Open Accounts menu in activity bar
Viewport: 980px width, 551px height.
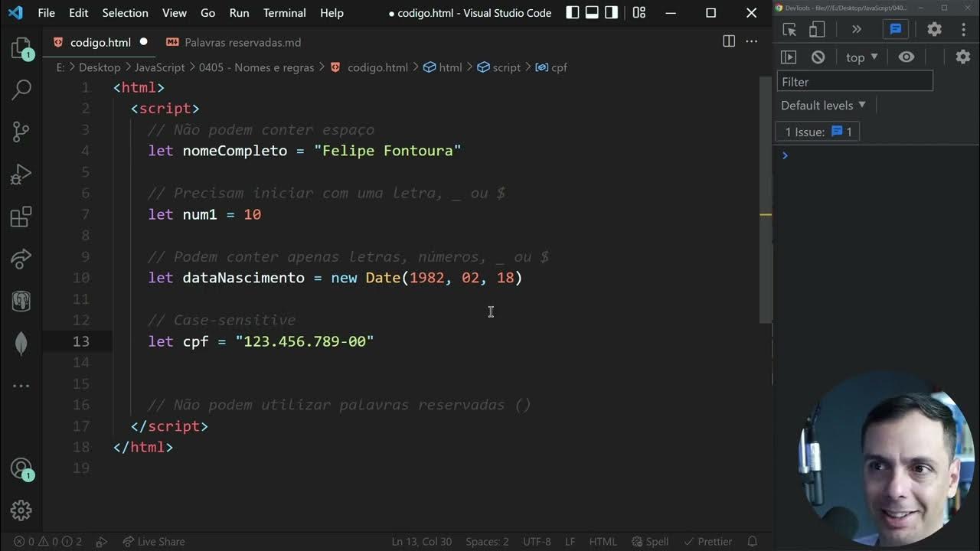21,468
